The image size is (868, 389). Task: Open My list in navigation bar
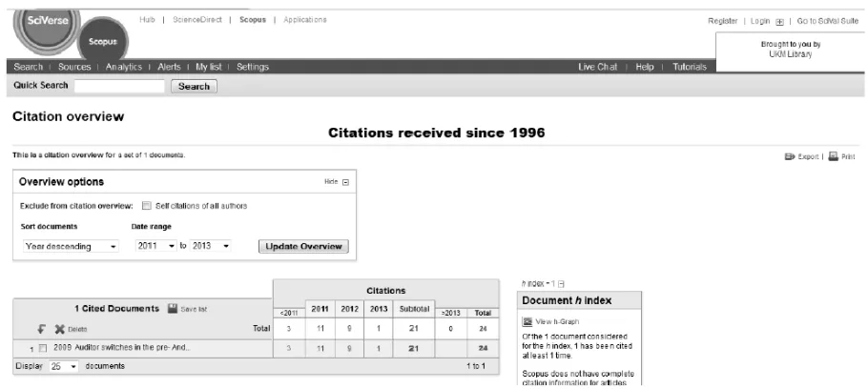pyautogui.click(x=209, y=67)
